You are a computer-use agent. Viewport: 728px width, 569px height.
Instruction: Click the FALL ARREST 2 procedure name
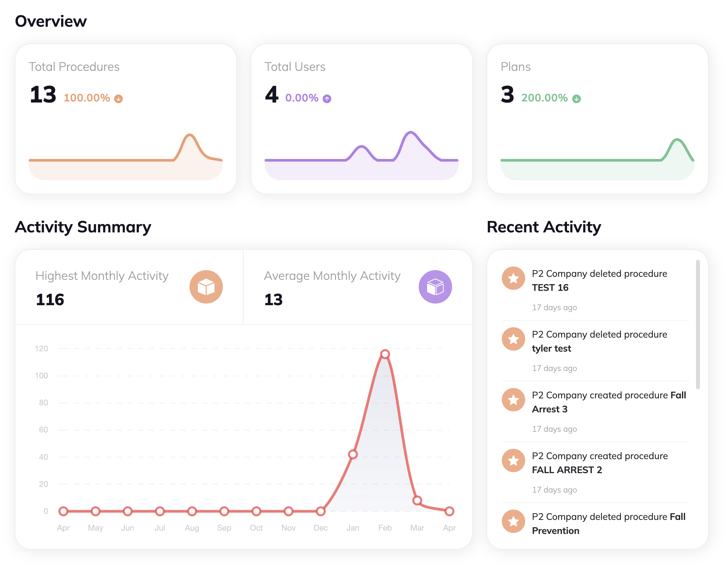pos(567,470)
